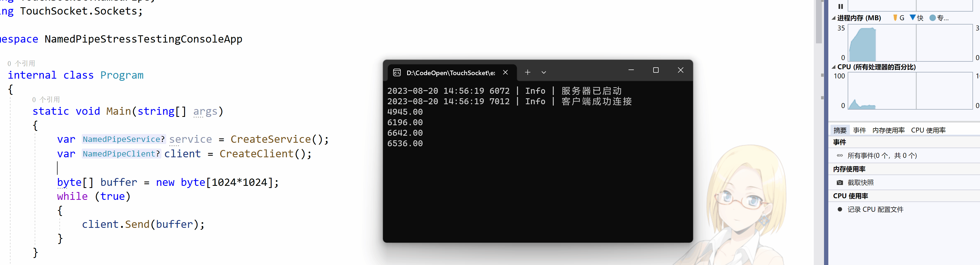980x265 pixels.
Task: Collapse the 进程内存 (MB) graph section
Action: coord(833,18)
